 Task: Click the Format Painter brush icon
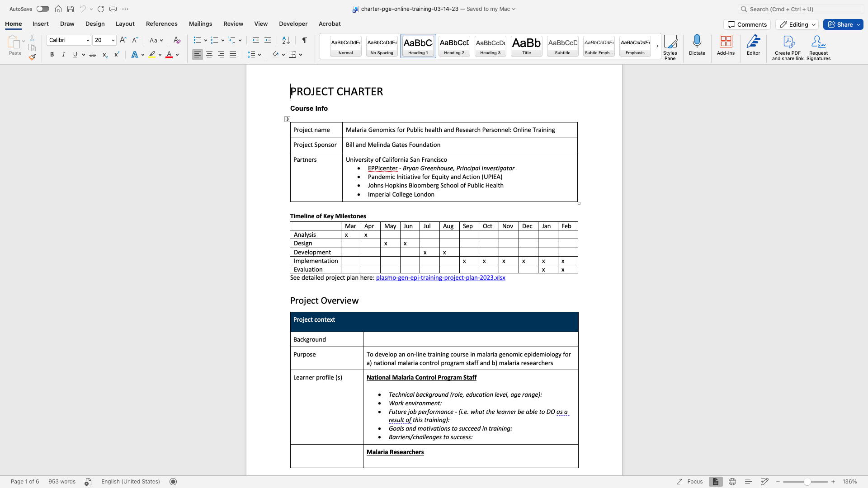pos(32,57)
